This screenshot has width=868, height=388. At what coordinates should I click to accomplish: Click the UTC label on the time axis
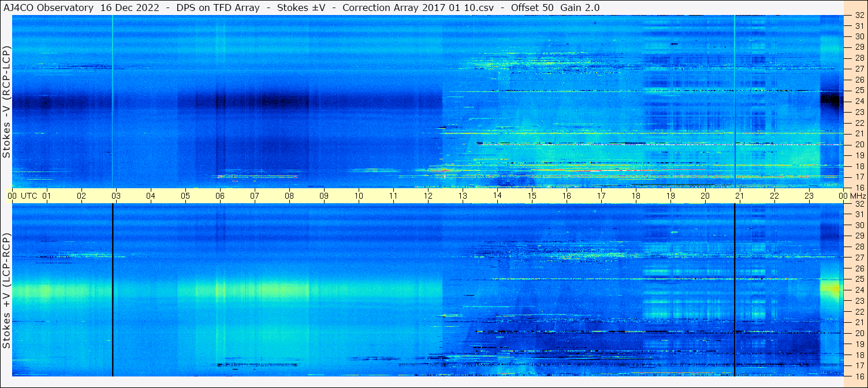tap(29, 196)
